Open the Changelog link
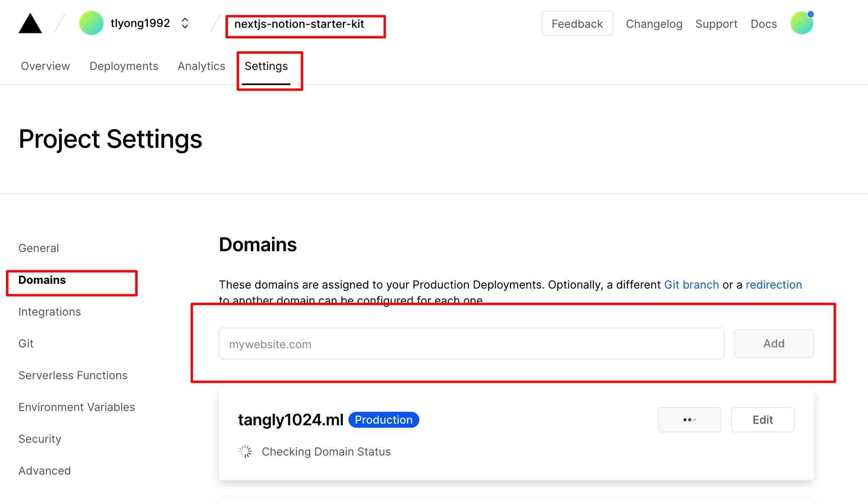The width and height of the screenshot is (868, 504). click(654, 24)
